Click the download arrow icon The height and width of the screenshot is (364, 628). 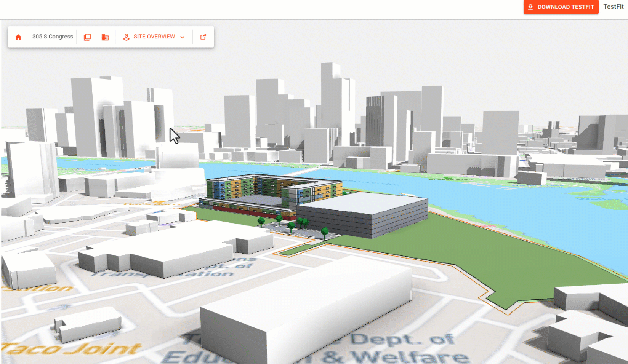530,7
